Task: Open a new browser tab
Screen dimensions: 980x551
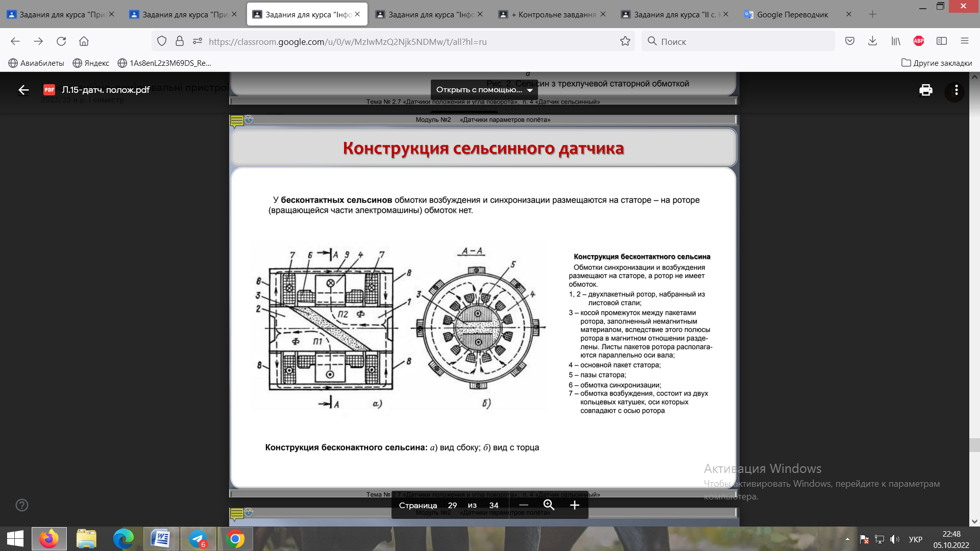Action: click(x=872, y=14)
